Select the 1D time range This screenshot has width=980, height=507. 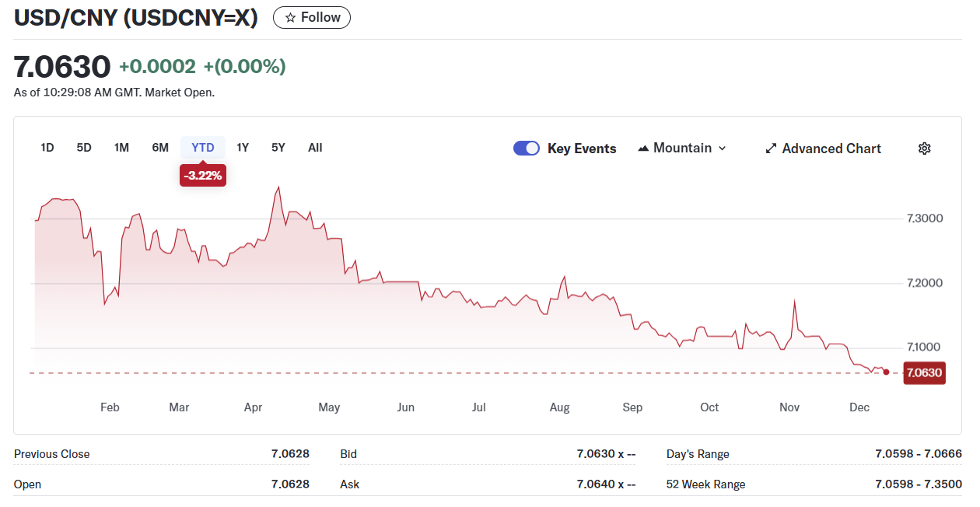[47, 148]
